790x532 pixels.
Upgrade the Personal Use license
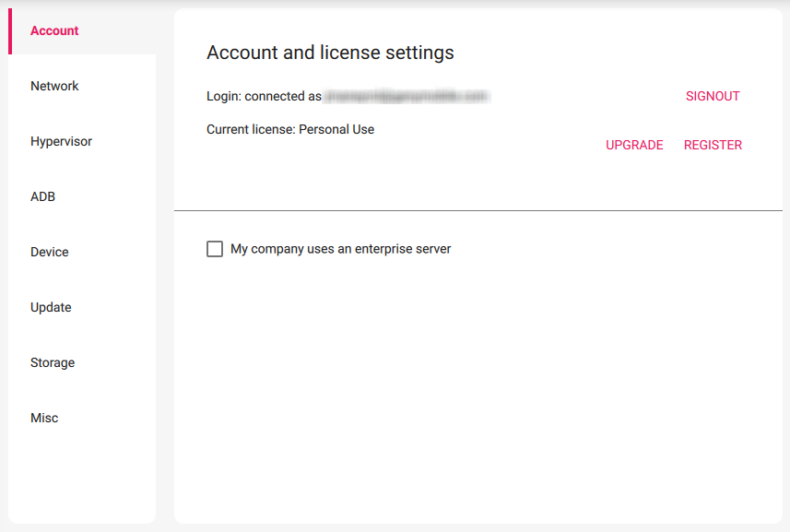pyautogui.click(x=634, y=145)
